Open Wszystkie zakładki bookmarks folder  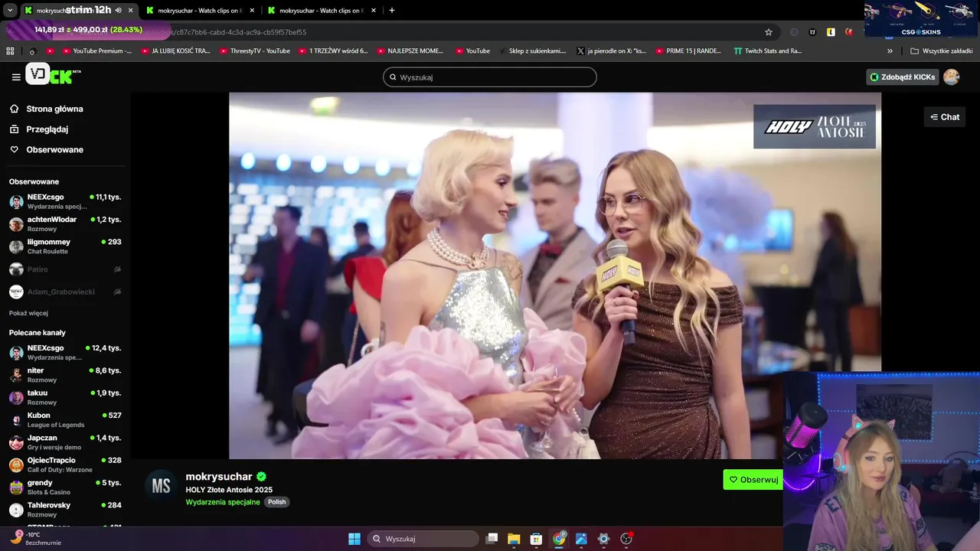coord(941,51)
